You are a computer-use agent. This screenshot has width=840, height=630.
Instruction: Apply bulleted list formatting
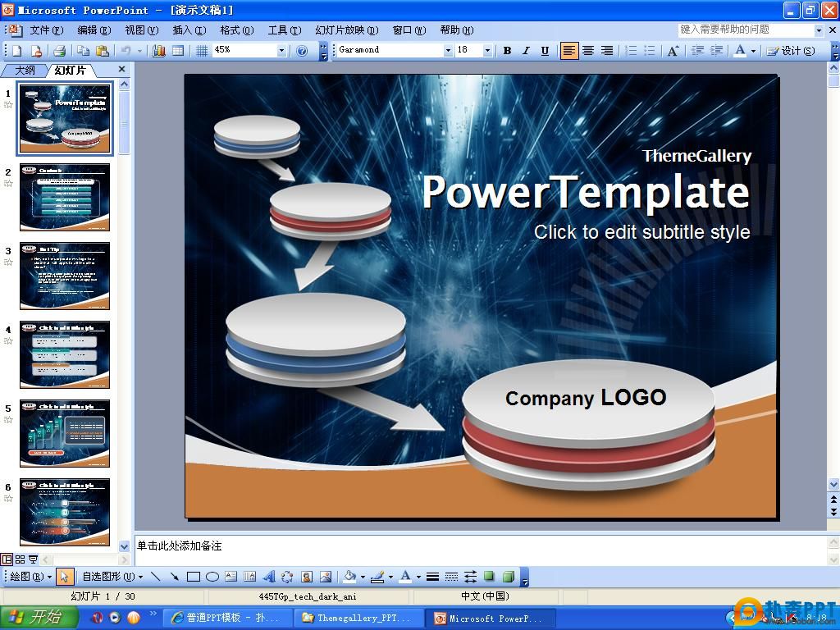point(650,50)
